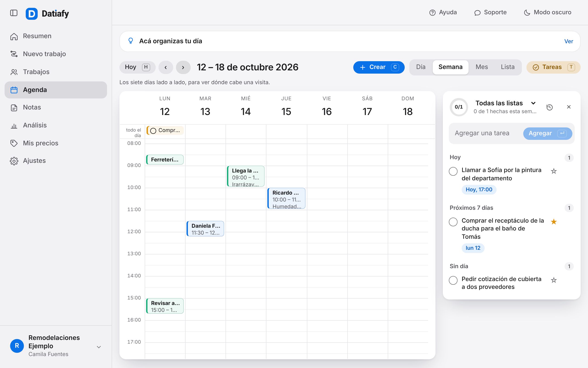Viewport: 588px width, 368px height.
Task: Click the Datiafy logo icon
Action: (x=32, y=14)
